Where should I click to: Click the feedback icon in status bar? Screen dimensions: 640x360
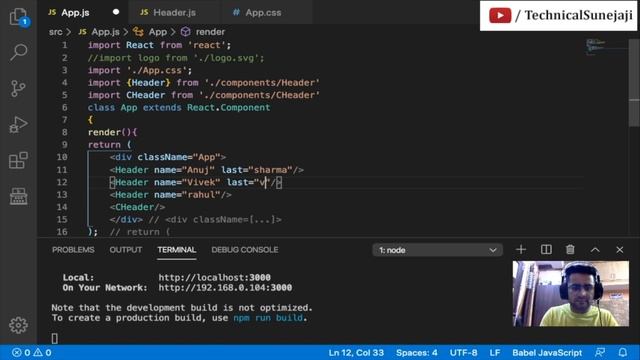[600, 352]
